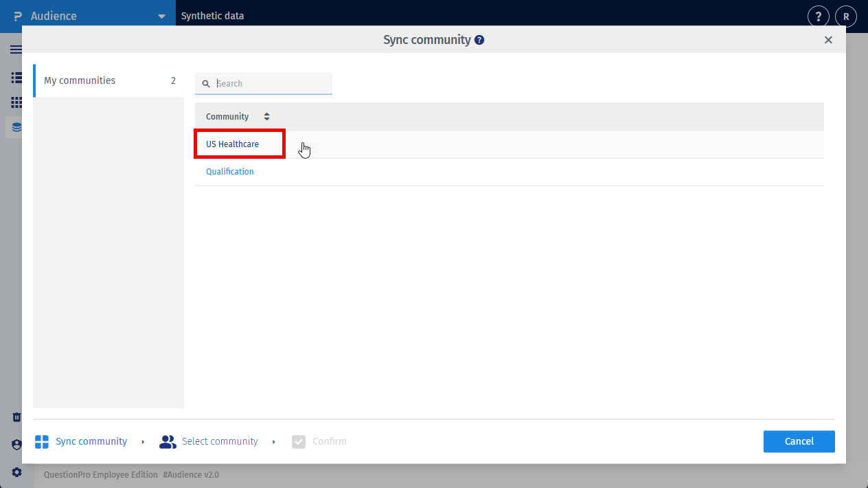This screenshot has width=868, height=488.
Task: Click the communities count 2
Action: [173, 80]
